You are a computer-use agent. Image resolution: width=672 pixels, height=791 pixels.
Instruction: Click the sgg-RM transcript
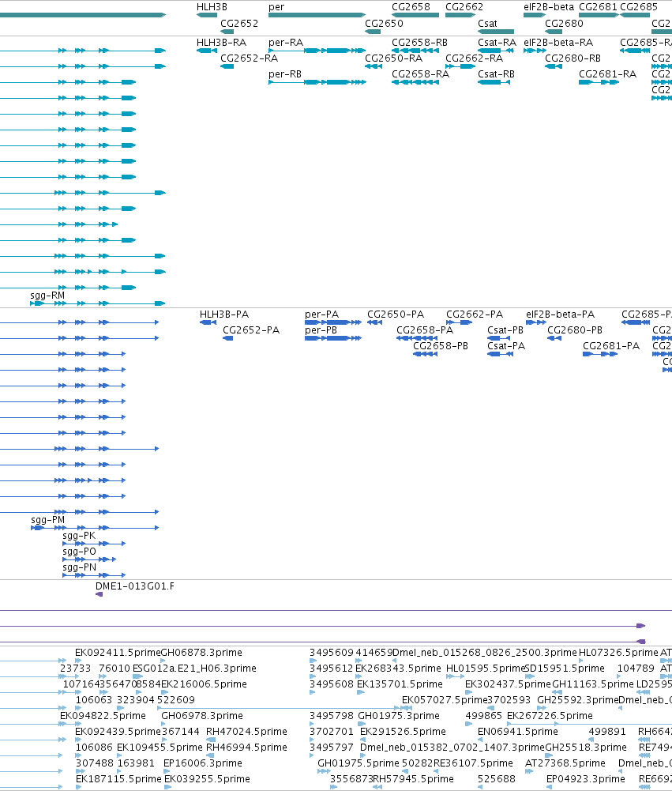(x=98, y=303)
